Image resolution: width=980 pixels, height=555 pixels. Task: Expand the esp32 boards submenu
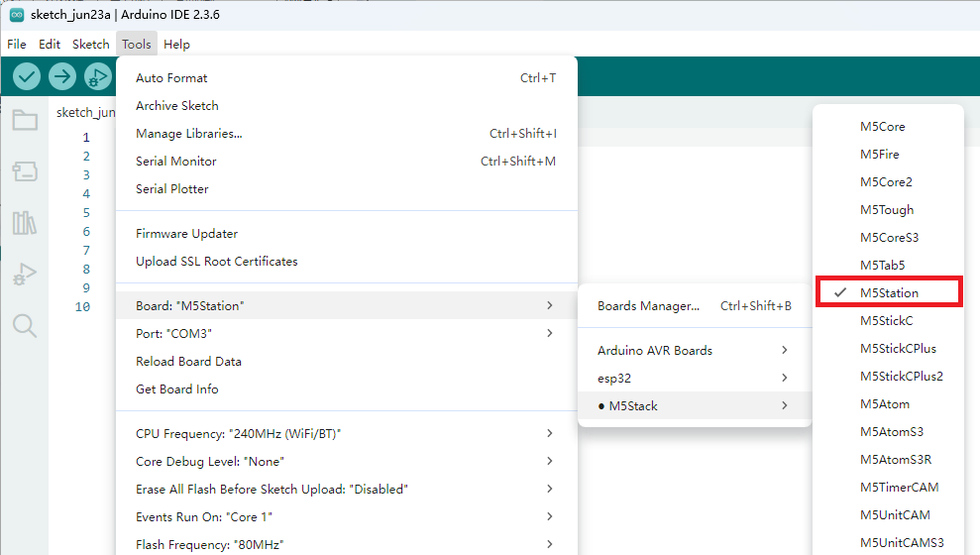click(x=695, y=379)
